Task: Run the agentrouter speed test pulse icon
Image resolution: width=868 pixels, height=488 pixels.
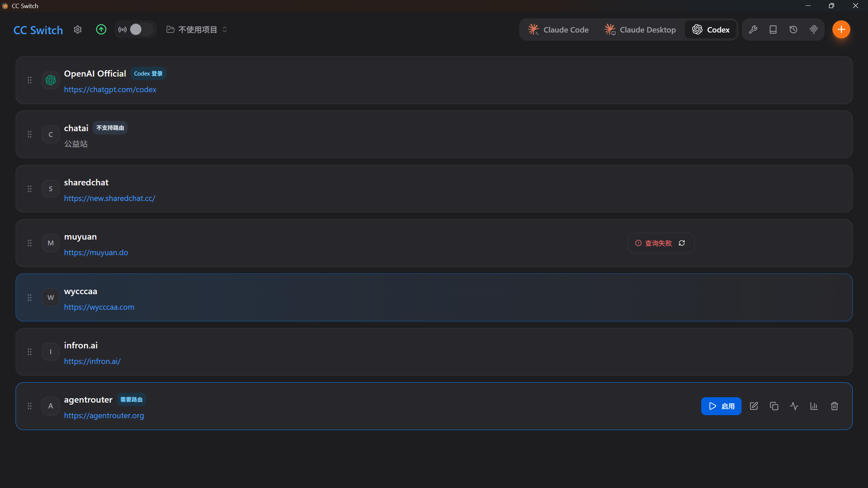Action: [x=794, y=406]
